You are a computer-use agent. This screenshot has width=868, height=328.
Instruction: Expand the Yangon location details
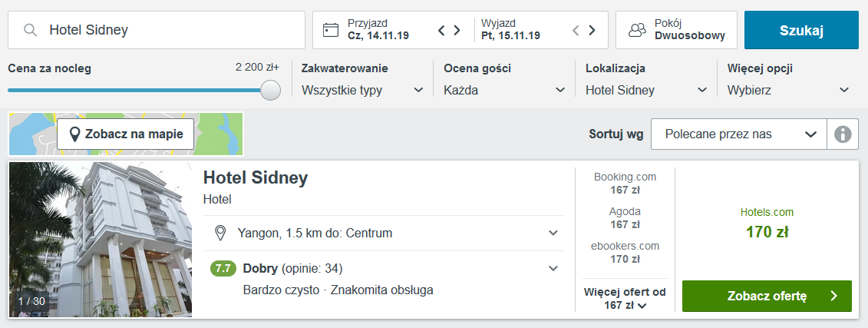[x=553, y=233]
